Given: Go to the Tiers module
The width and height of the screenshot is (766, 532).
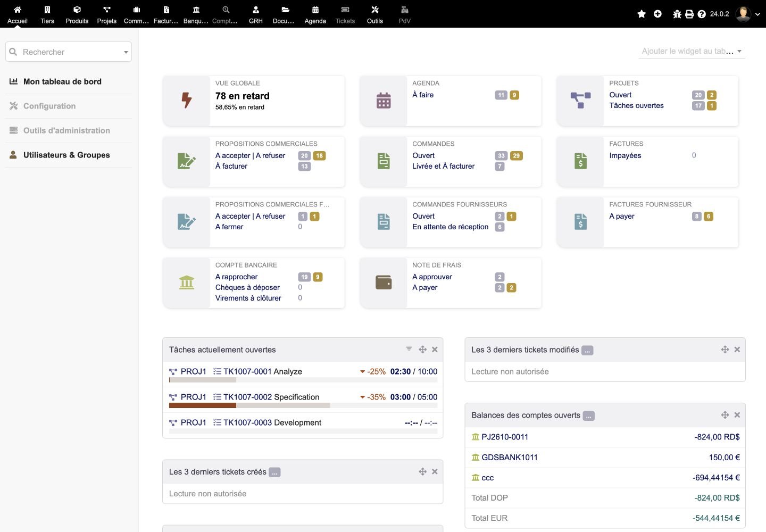Looking at the screenshot, I should pyautogui.click(x=47, y=14).
